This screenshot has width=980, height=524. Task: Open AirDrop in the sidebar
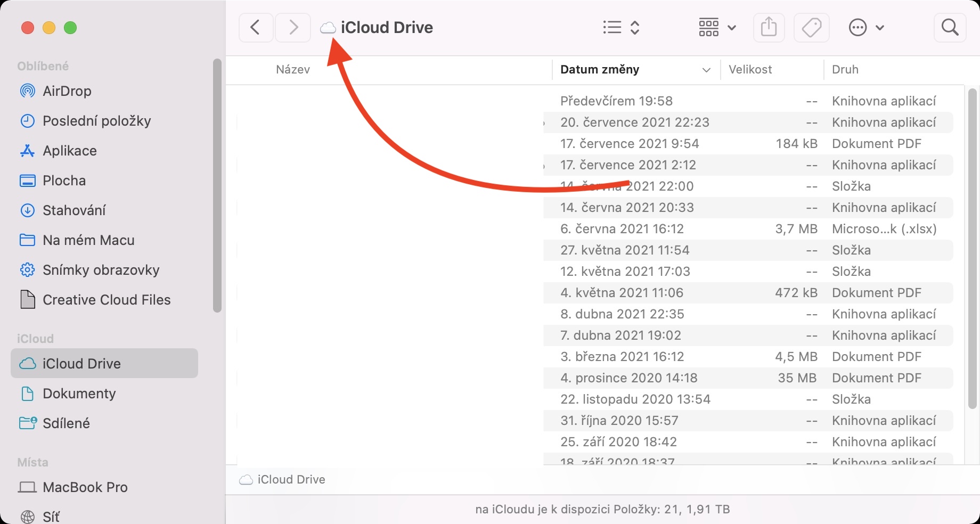coord(67,91)
